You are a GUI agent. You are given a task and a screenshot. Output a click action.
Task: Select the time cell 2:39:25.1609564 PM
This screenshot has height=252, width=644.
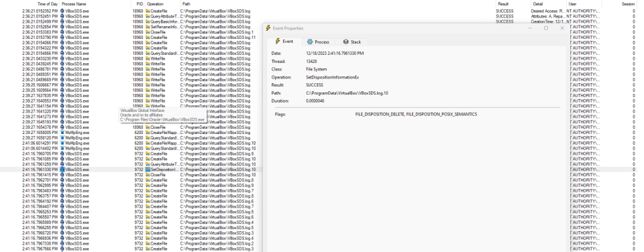[40, 90]
